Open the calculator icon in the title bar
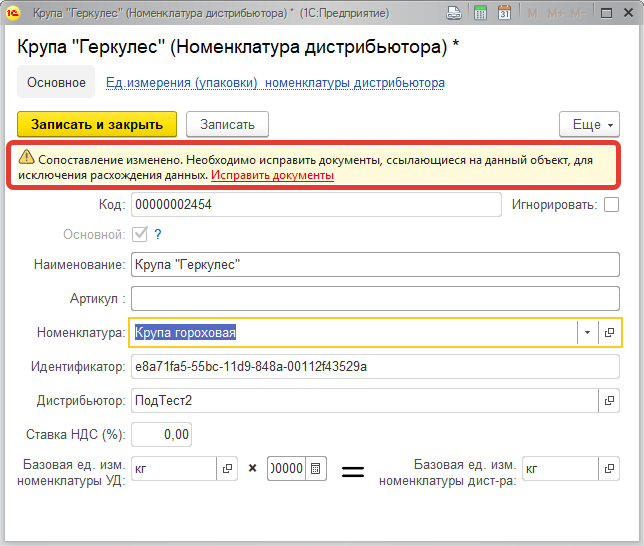644x546 pixels. 480,13
